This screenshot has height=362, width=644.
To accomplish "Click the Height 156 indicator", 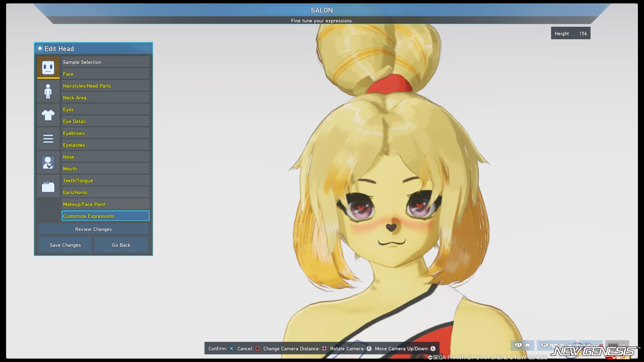I will click(x=571, y=33).
